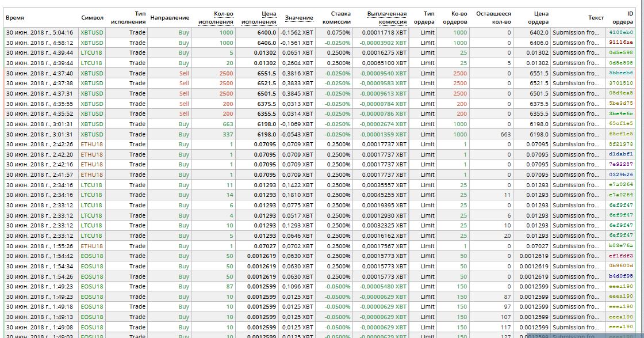
Task: Click timestamp 30 июн. 2018 г., 1:54:34
Action: tap(40, 266)
